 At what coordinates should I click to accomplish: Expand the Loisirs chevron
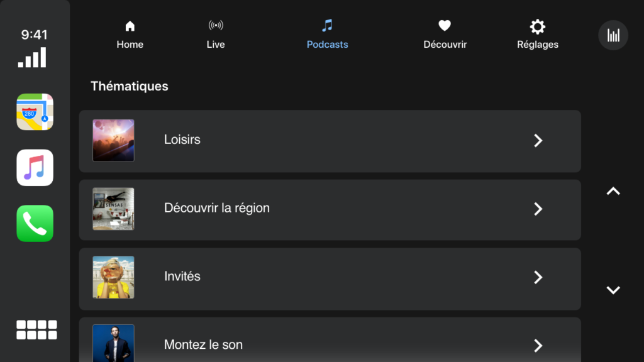(x=538, y=141)
